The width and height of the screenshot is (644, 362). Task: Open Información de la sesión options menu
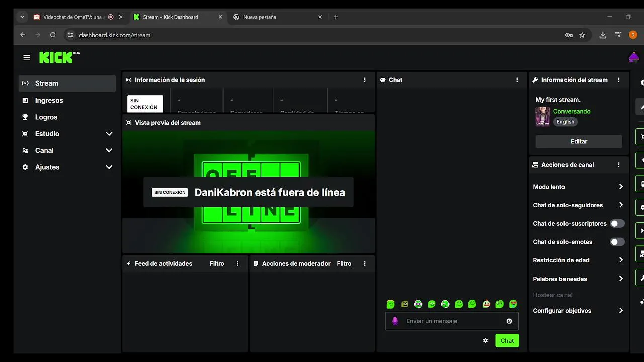[365, 80]
